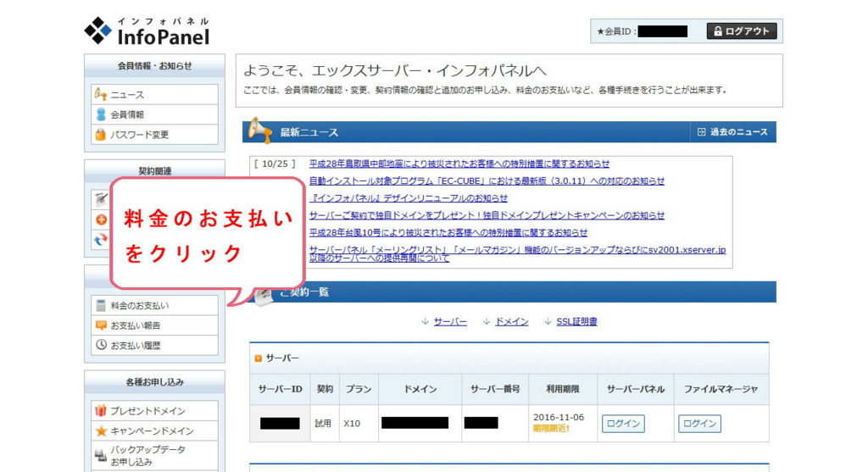Open メーリングリスト version-up news link

pyautogui.click(x=517, y=254)
